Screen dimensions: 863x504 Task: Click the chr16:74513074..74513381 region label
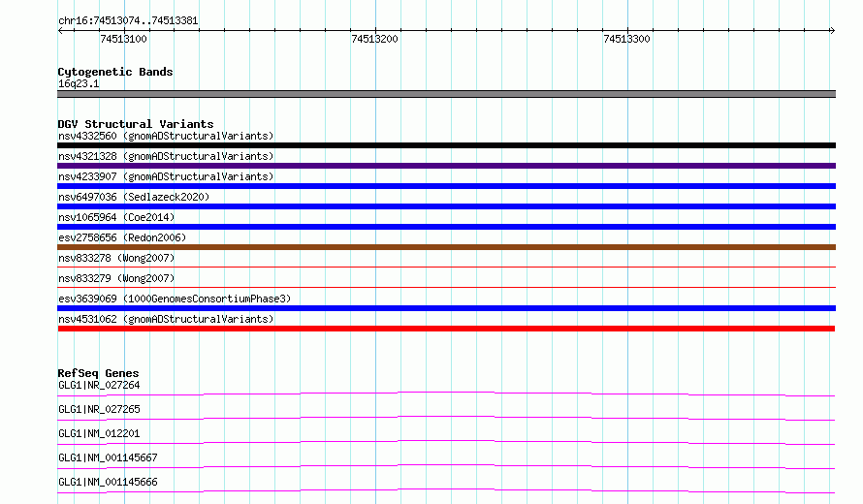tap(128, 21)
